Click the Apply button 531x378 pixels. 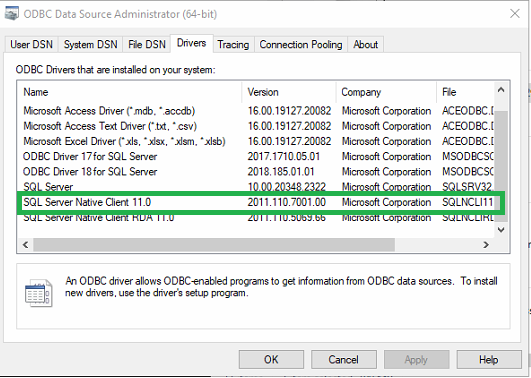pos(416,359)
